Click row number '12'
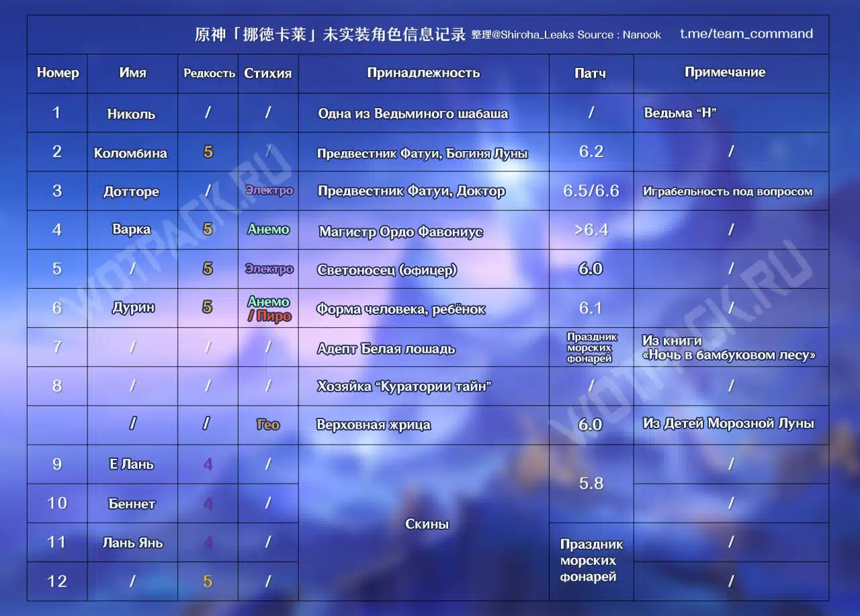This screenshot has height=616, width=860. tap(57, 581)
